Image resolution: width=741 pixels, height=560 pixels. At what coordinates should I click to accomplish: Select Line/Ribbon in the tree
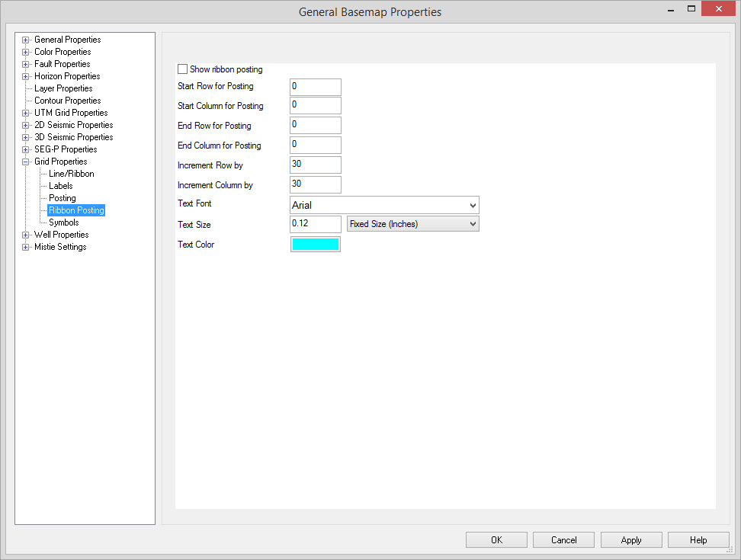tap(71, 174)
